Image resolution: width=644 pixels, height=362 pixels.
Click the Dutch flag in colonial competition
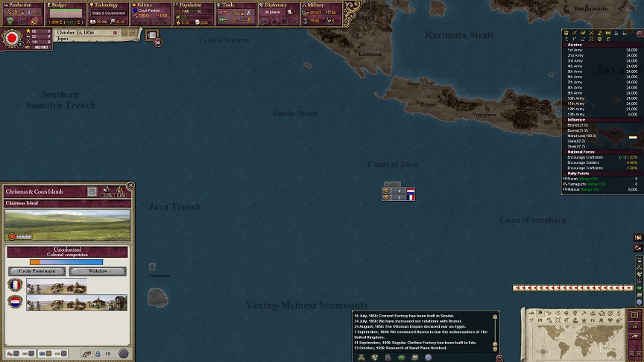click(x=15, y=302)
